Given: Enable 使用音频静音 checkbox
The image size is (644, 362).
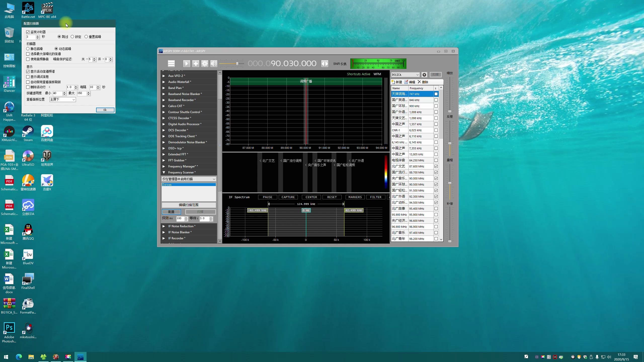Looking at the screenshot, I should (x=28, y=59).
